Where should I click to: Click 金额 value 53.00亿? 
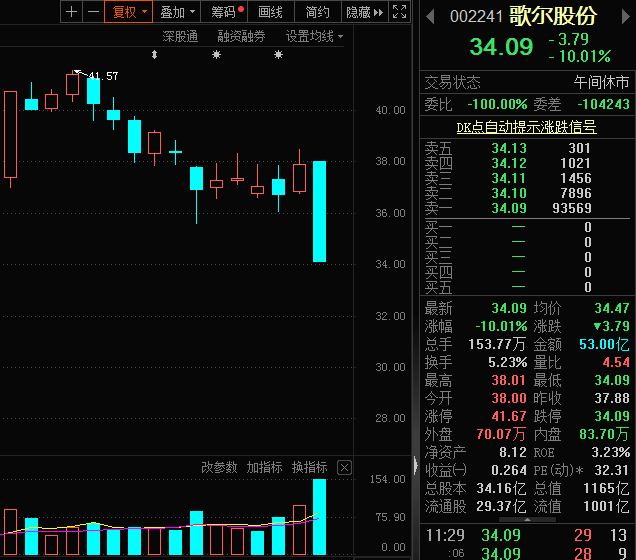(x=604, y=344)
